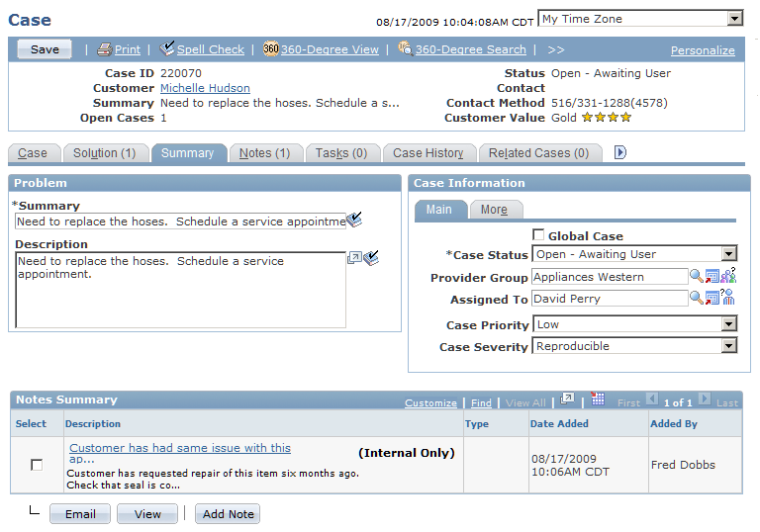
Task: Click the Save button
Action: [45, 48]
